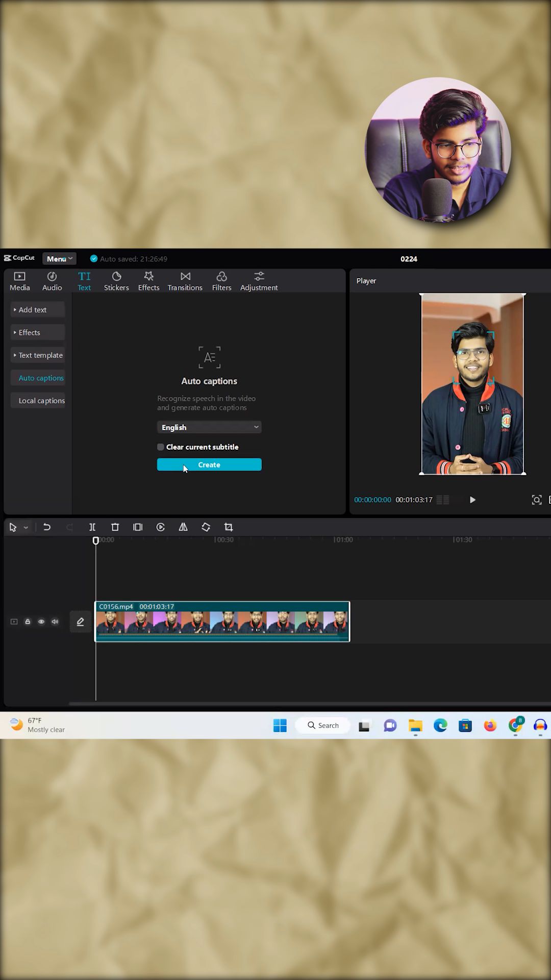The height and width of the screenshot is (980, 551).
Task: Click the video preview in Player
Action: [472, 384]
